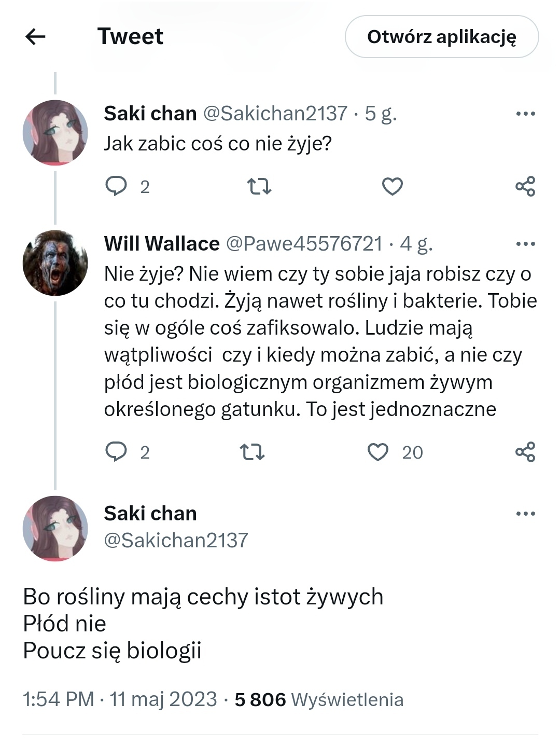Open Saki chan's avatar in top tweet
The width and height of the screenshot is (560, 745).
55,133
